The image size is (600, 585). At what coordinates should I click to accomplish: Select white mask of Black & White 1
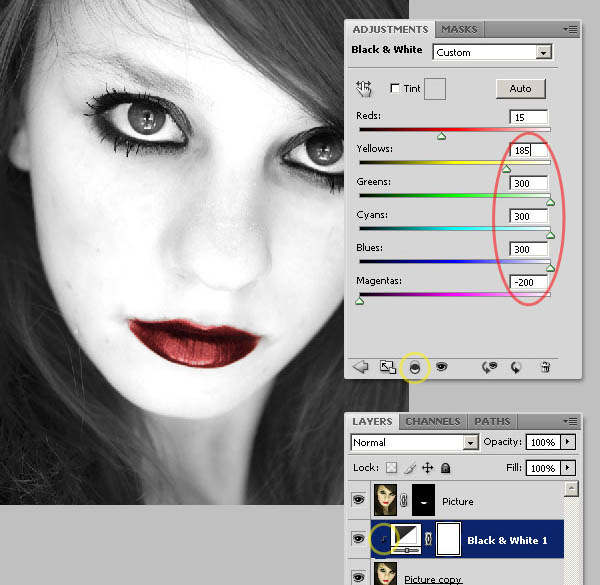point(448,539)
